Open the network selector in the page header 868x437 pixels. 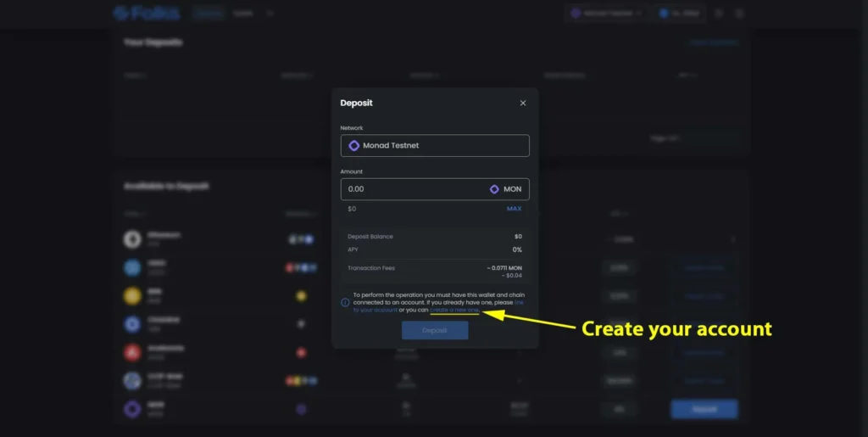point(607,14)
